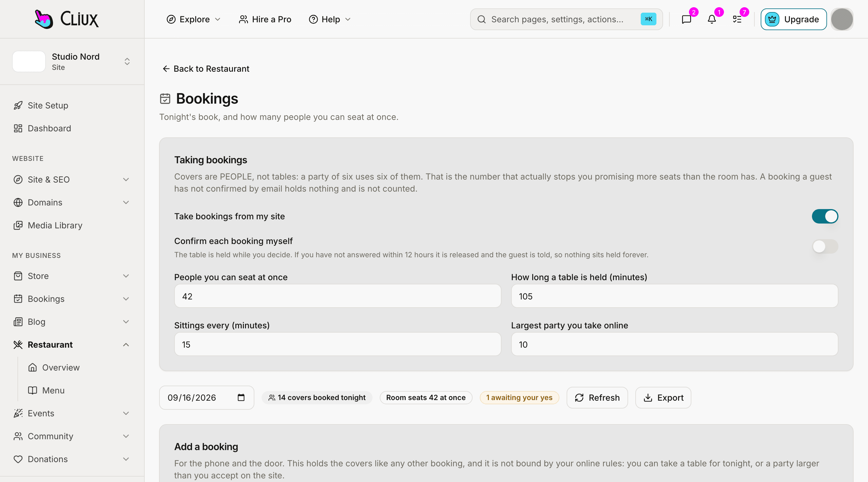The image size is (868, 482).
Task: Click the Menu book icon
Action: click(x=32, y=391)
